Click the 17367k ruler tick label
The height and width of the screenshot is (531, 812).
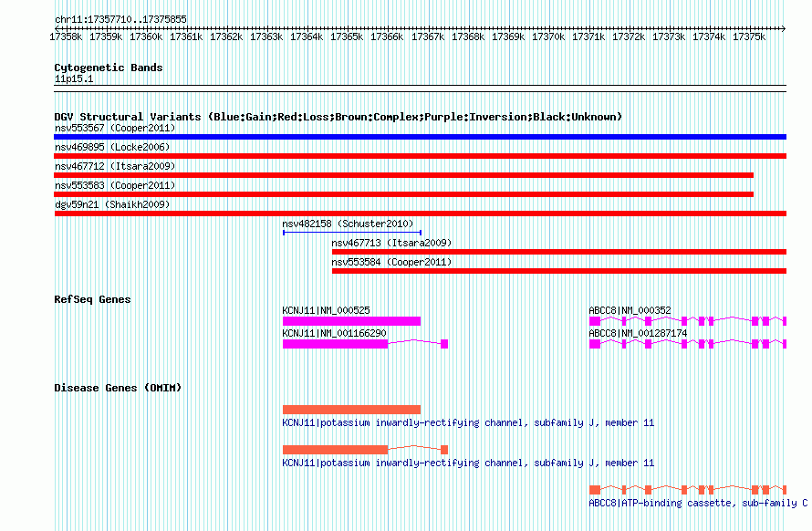(x=428, y=36)
